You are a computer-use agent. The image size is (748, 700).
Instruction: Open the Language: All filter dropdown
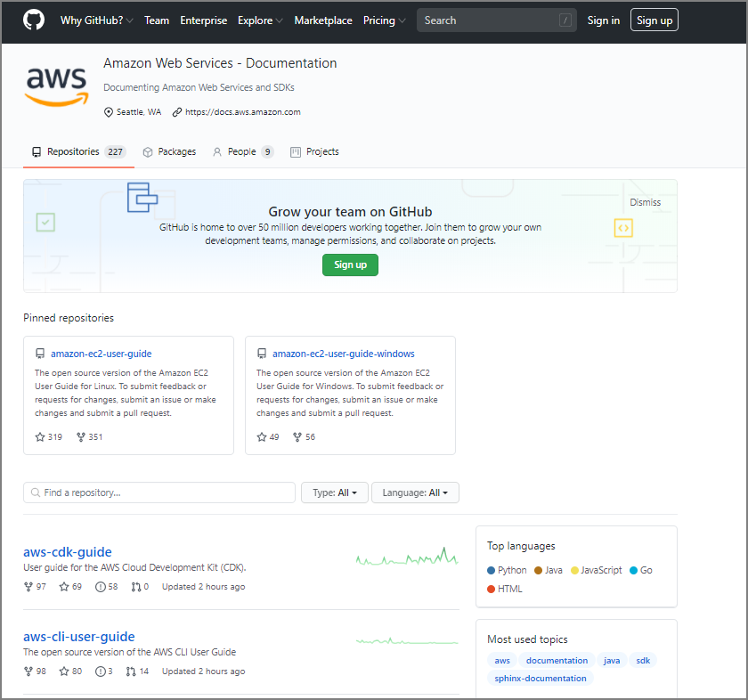tap(415, 492)
